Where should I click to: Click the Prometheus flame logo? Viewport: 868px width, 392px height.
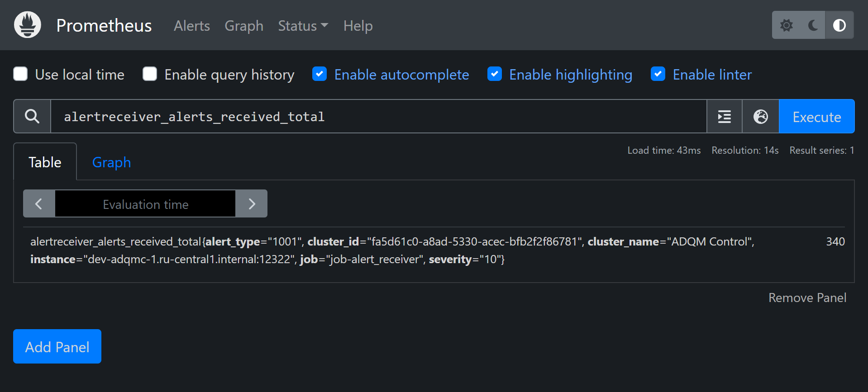[x=28, y=25]
